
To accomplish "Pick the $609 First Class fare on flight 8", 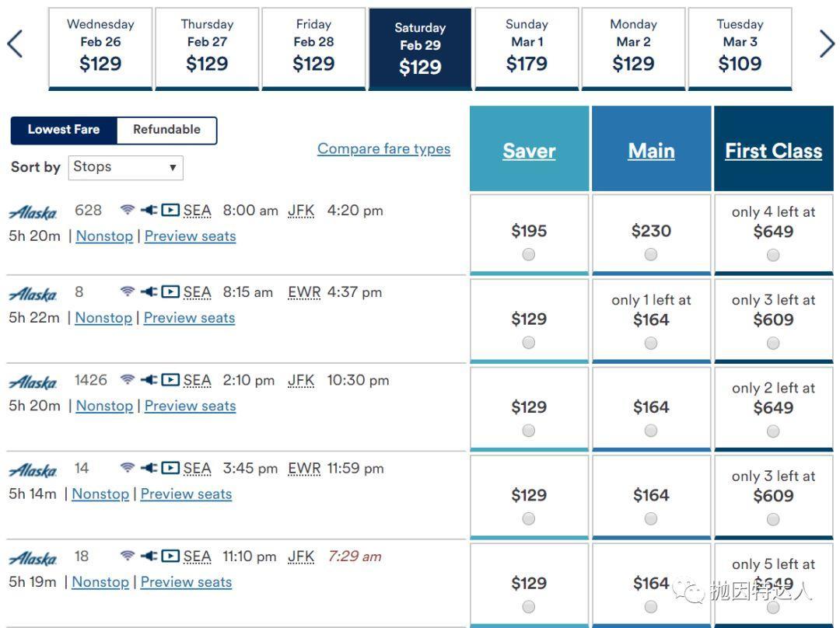I will (x=773, y=343).
